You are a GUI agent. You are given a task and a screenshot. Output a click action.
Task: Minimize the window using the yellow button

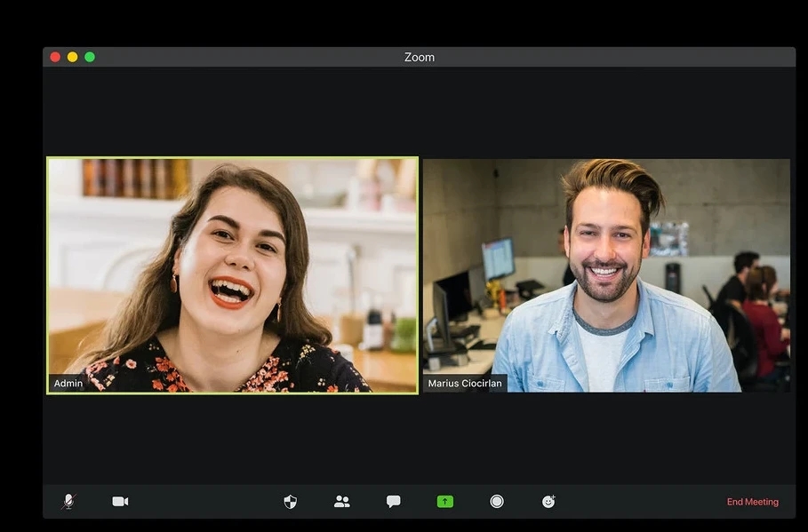coord(72,57)
